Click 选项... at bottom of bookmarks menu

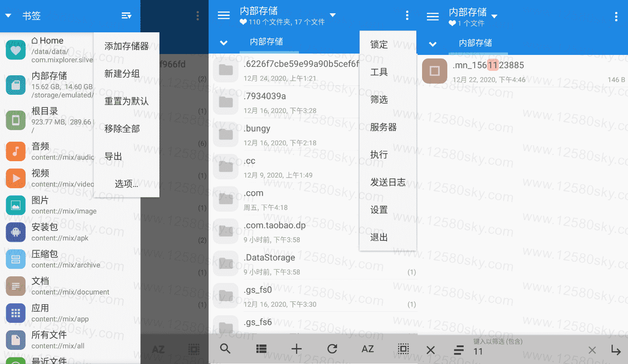(127, 184)
